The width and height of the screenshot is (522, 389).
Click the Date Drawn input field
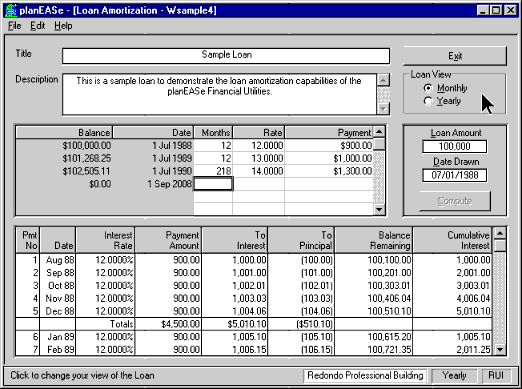pyautogui.click(x=454, y=175)
